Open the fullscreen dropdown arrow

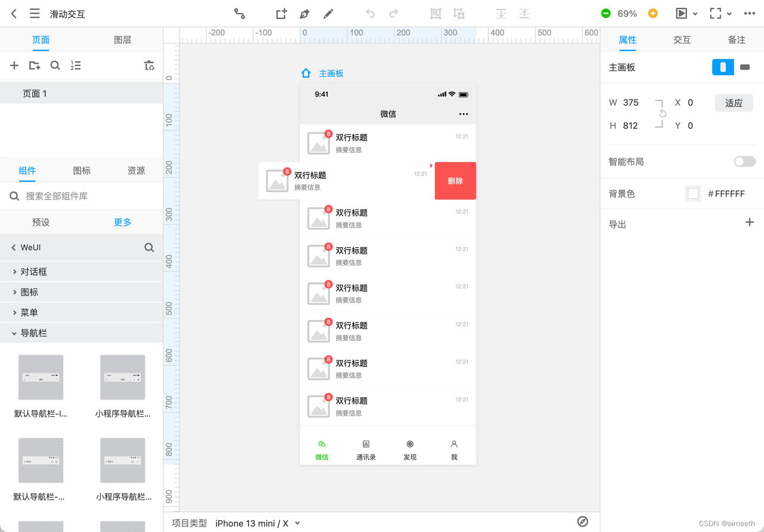click(x=729, y=14)
